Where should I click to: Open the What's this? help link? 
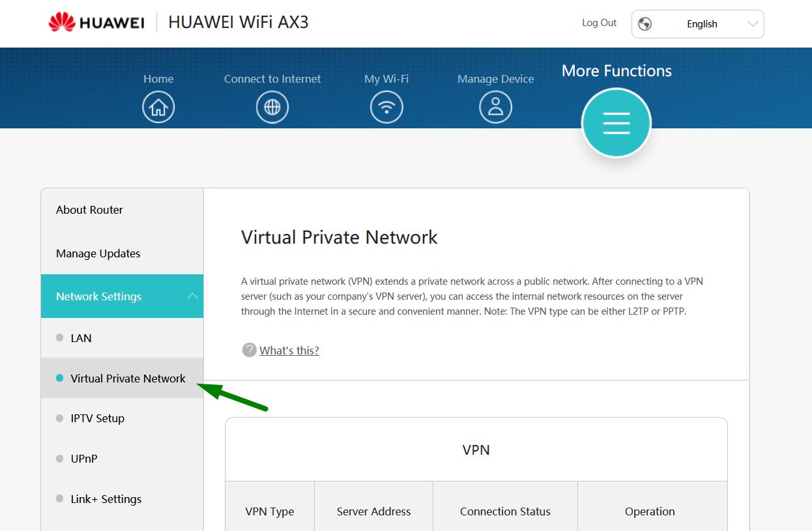click(x=289, y=351)
